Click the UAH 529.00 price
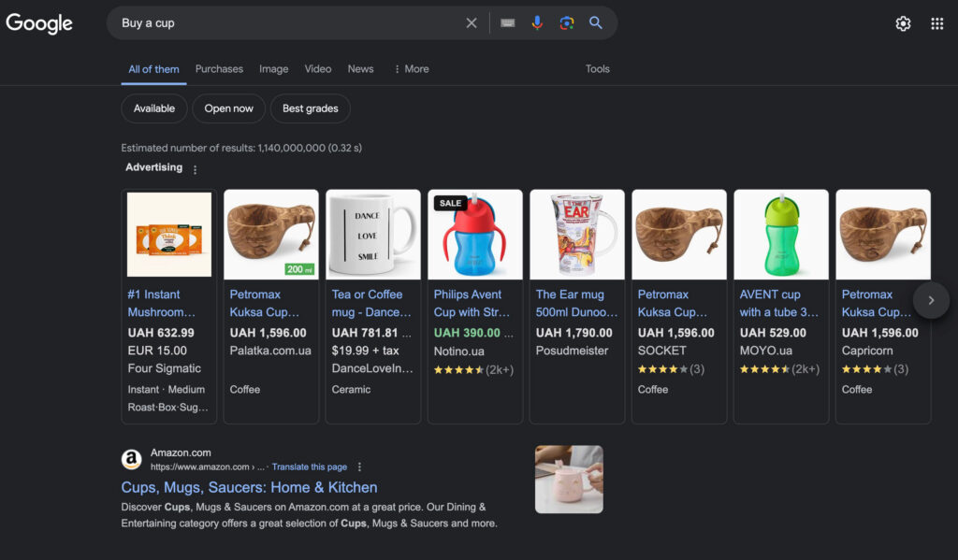The image size is (958, 560). click(x=773, y=333)
